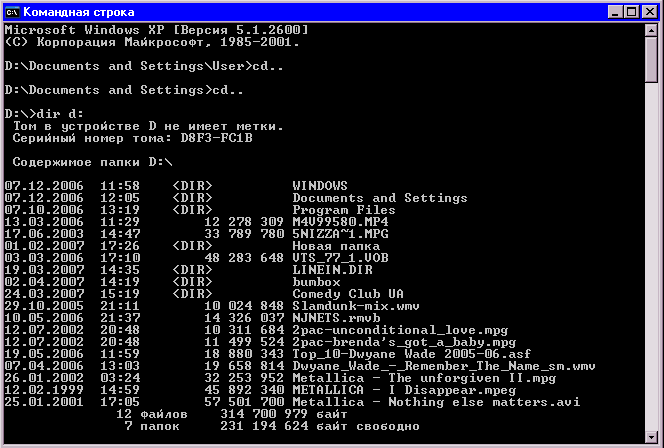The image size is (664, 448).
Task: Click the 'Comedy Club UA' directory entry
Action: pyautogui.click(x=348, y=294)
